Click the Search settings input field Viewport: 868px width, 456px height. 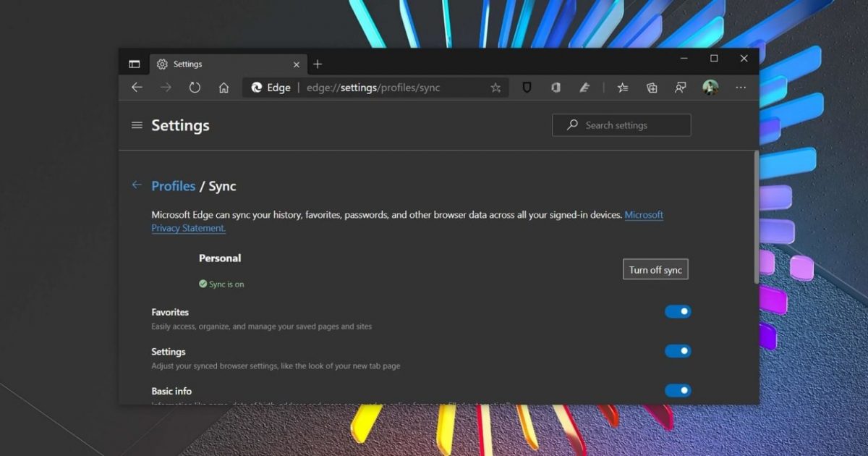tap(629, 125)
